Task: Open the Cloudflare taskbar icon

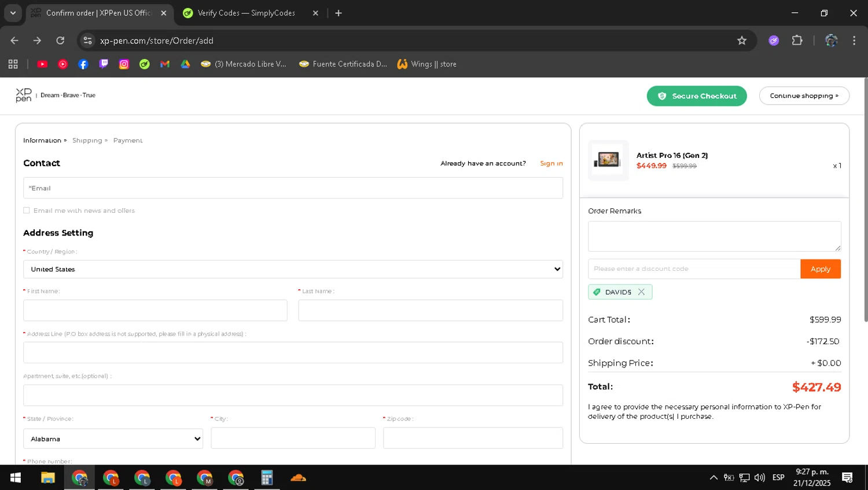Action: [x=298, y=478]
